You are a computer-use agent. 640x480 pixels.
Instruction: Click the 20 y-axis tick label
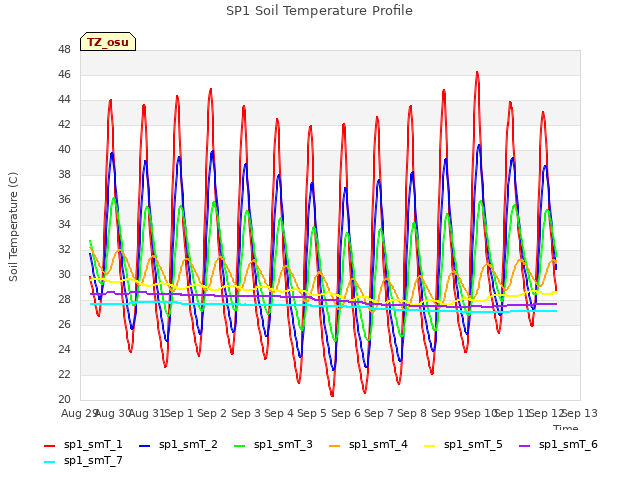[x=64, y=399]
